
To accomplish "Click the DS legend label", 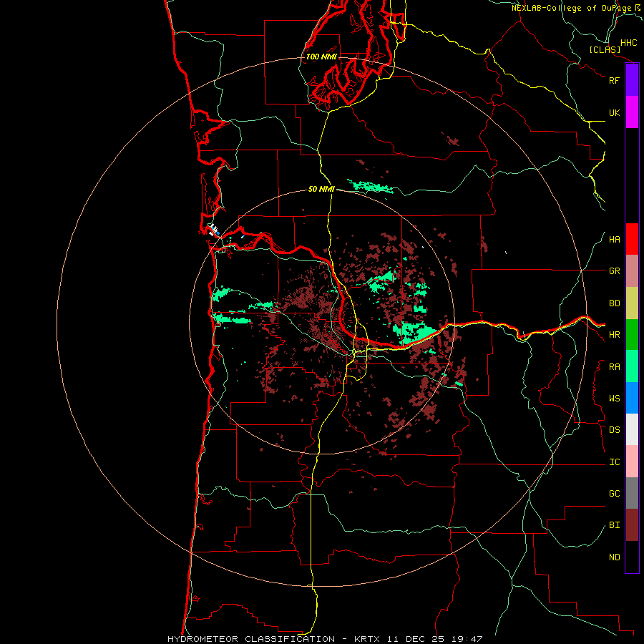I will click(614, 430).
